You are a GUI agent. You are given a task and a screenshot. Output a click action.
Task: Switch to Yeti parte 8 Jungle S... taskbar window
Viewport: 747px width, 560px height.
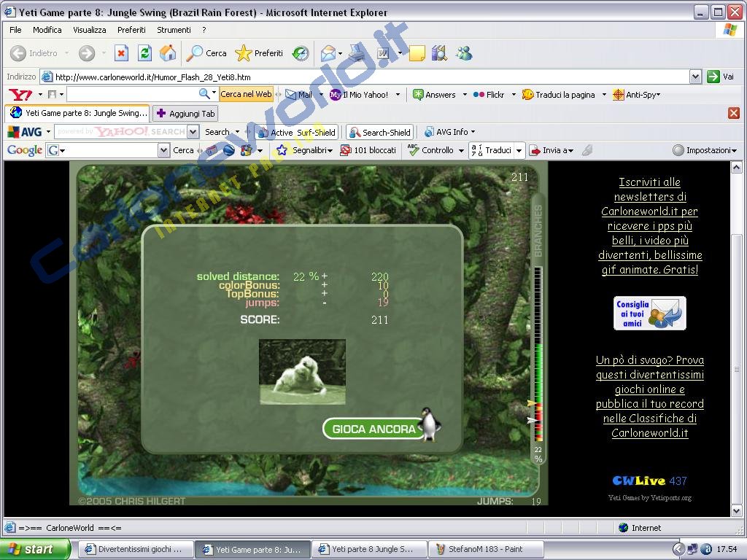click(x=368, y=549)
